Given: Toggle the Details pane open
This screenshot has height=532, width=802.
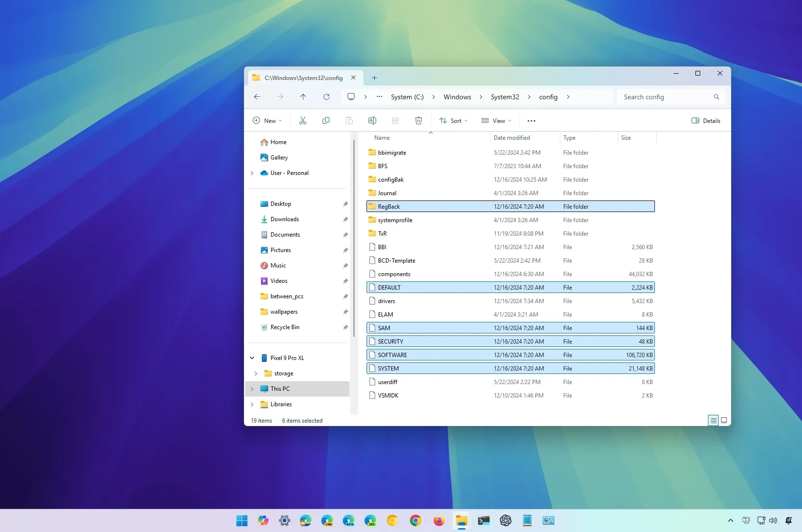Looking at the screenshot, I should coord(706,120).
